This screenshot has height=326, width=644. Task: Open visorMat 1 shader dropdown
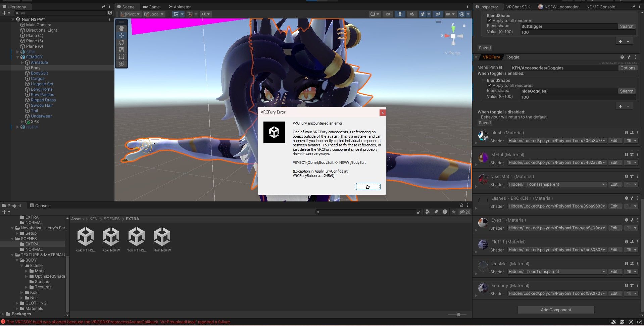pyautogui.click(x=557, y=184)
